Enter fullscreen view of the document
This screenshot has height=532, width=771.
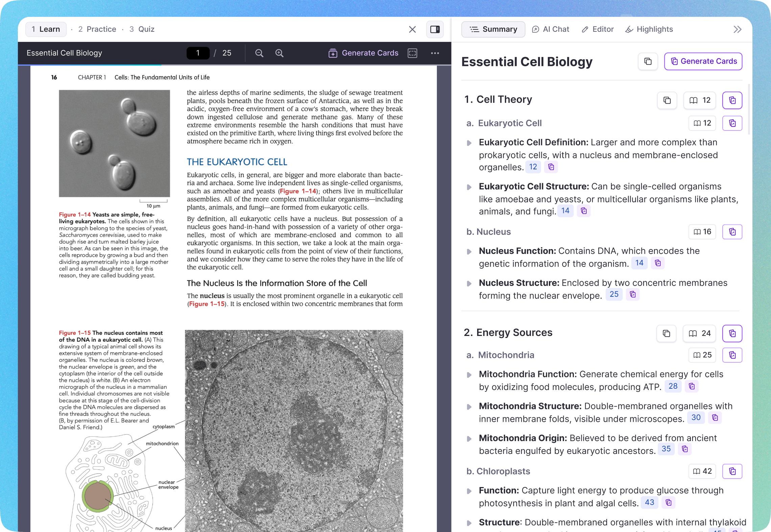(412, 53)
